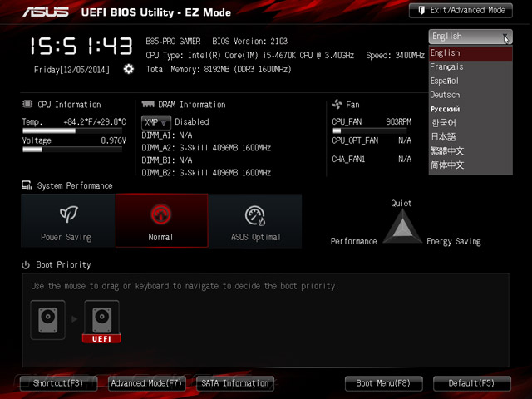
Task: Click the Quiet label above the triangle
Action: 401,203
